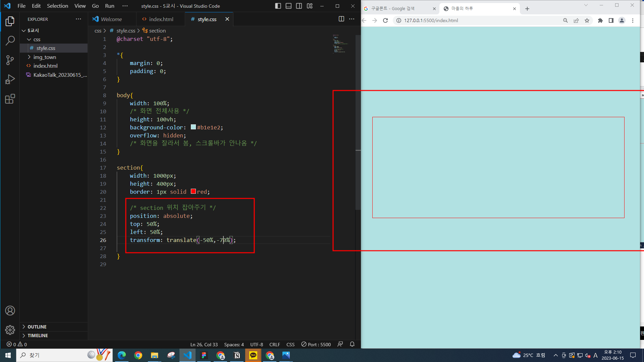
Task: Expand the OUTLINE section
Action: [x=37, y=327]
